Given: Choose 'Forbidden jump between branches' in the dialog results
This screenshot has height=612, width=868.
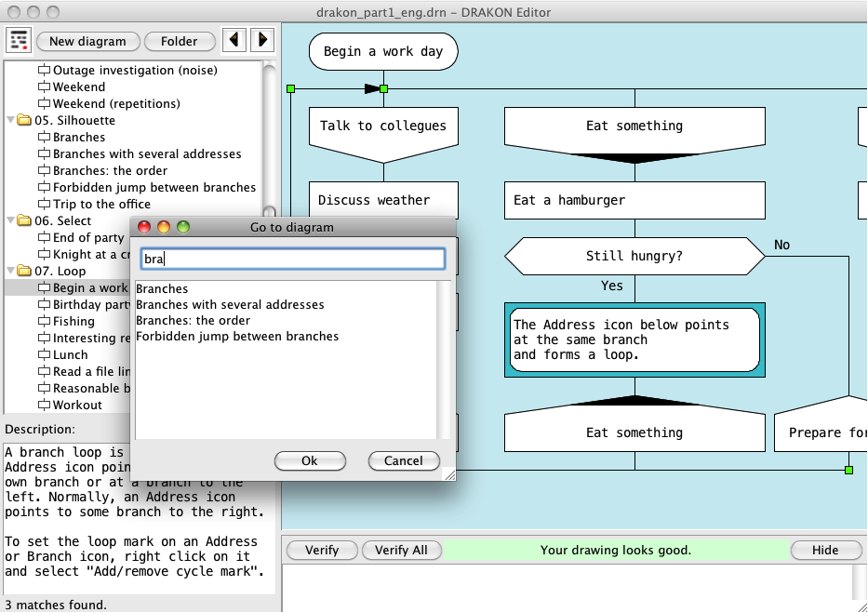Looking at the screenshot, I should click(237, 337).
